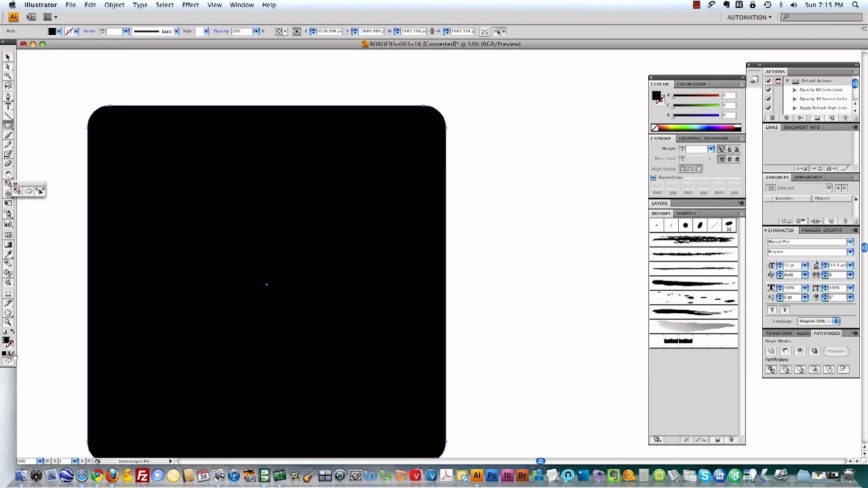Toggle Opacity 60 (selection) action checkbox

click(x=768, y=89)
